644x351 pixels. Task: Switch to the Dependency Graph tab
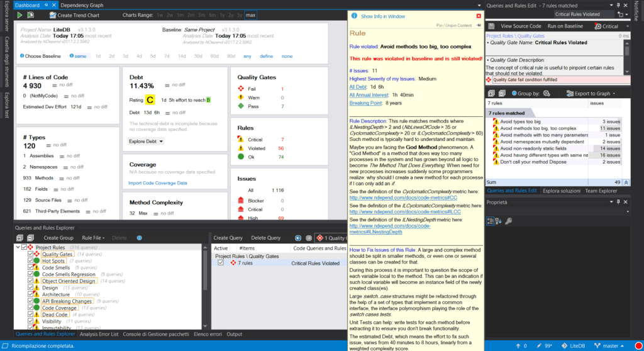pyautogui.click(x=82, y=5)
